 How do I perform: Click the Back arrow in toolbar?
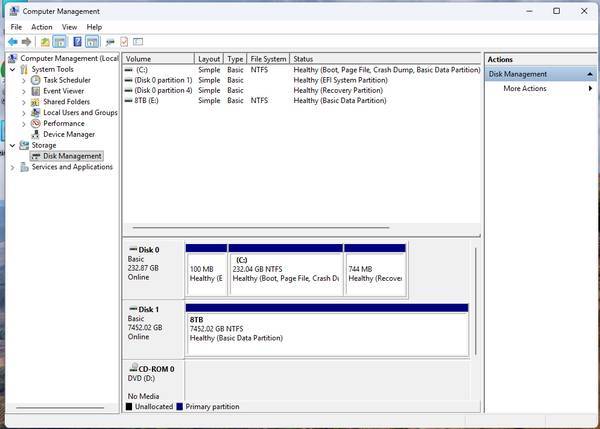tap(12, 43)
